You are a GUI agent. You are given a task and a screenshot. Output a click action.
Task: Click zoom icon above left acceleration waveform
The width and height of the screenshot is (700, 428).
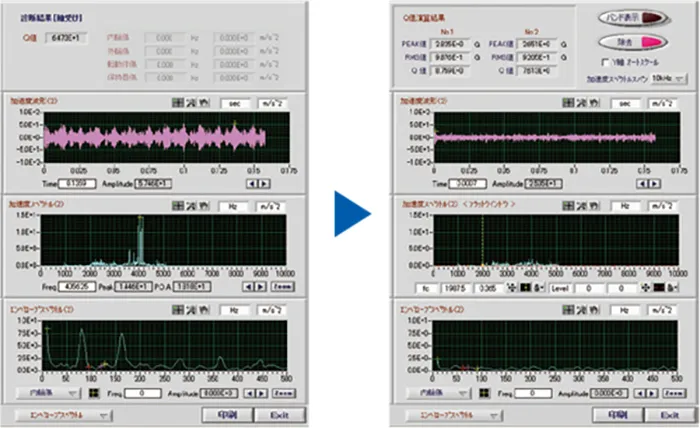[x=190, y=102]
